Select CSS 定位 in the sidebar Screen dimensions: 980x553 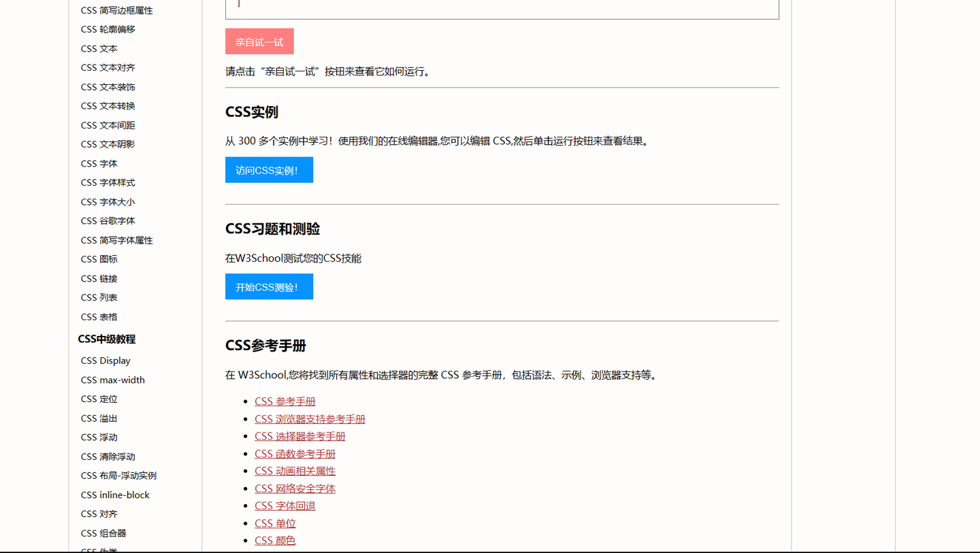tap(99, 399)
